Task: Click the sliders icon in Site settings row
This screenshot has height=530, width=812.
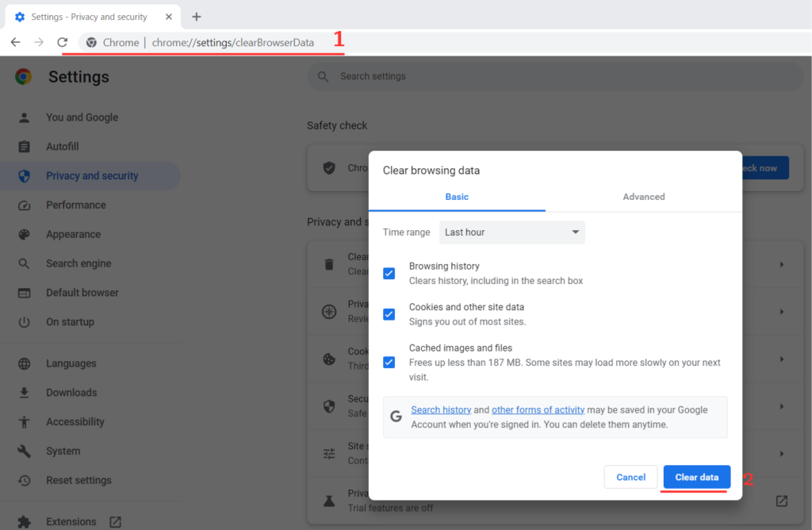Action: (329, 454)
